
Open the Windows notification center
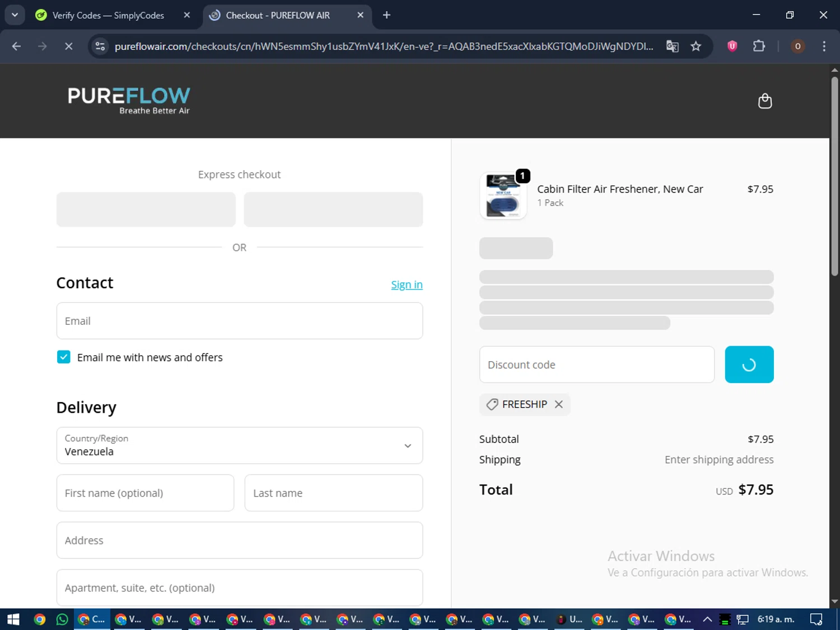point(816,619)
